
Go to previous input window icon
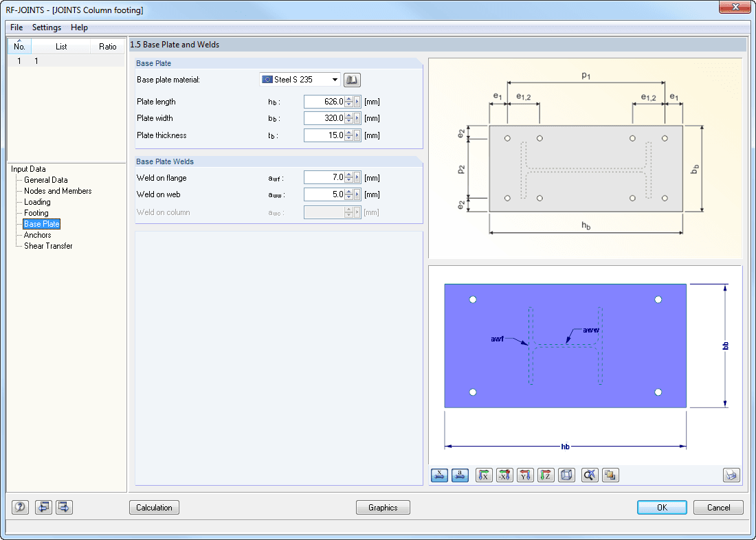[x=44, y=507]
